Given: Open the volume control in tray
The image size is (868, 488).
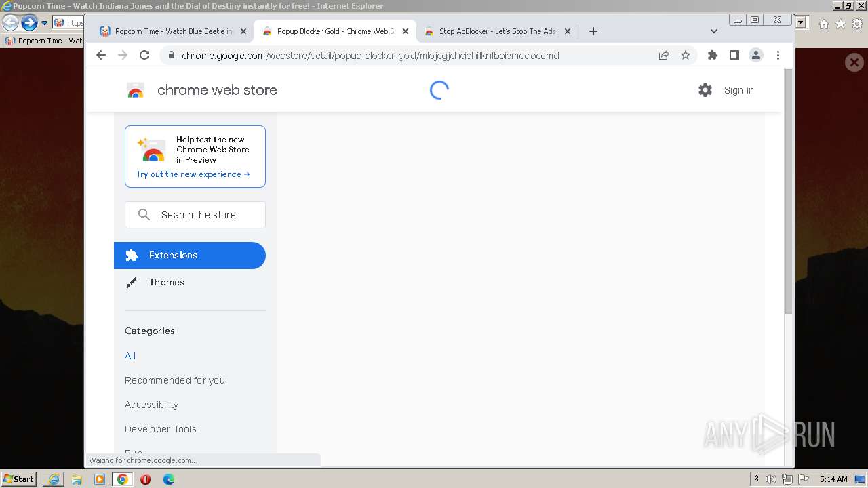Looking at the screenshot, I should (x=771, y=479).
